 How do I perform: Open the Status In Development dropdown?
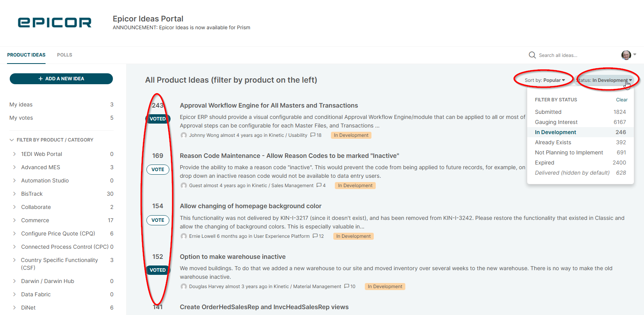tap(604, 80)
